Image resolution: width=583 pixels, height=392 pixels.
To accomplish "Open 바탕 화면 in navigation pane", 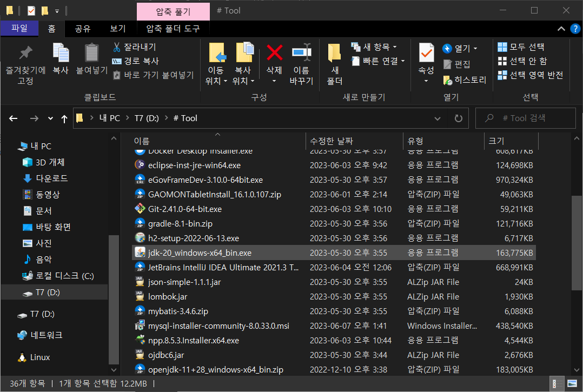I will 47,227.
